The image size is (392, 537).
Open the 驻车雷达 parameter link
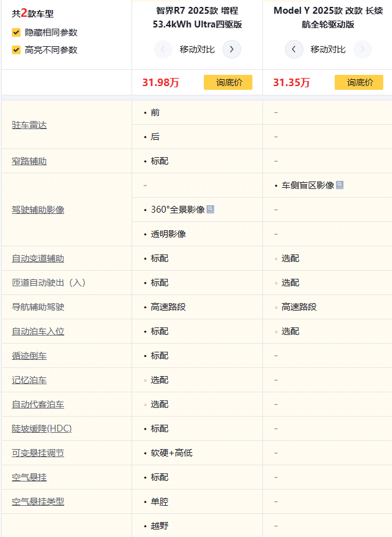coord(29,125)
